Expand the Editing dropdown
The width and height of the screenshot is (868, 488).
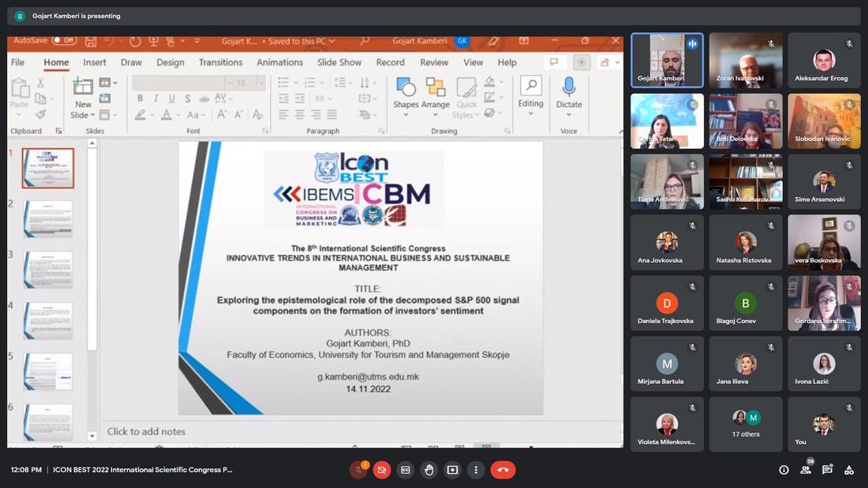(530, 114)
